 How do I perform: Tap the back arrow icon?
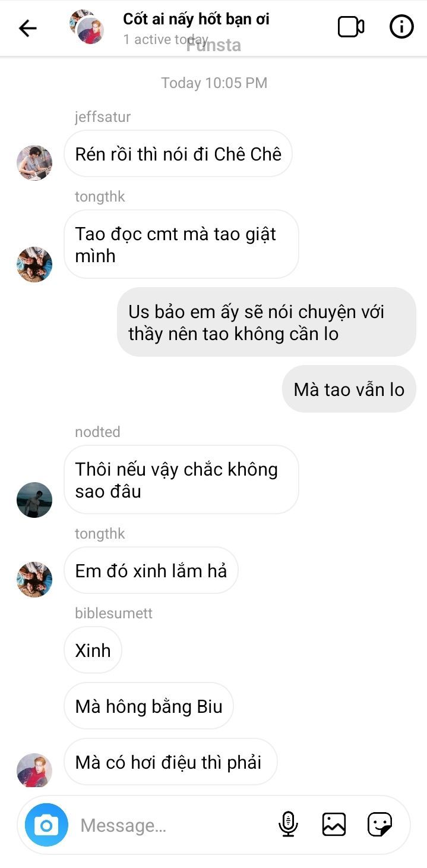(28, 28)
